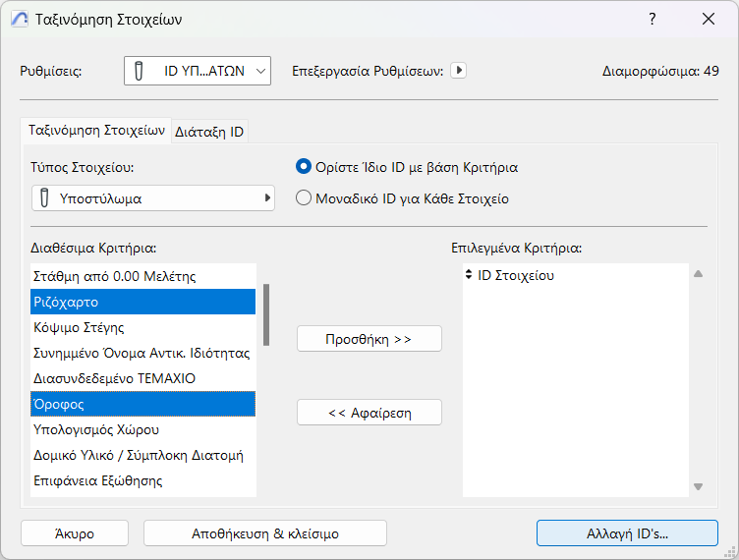Screen dimensions: 739x560
Task: Open the Τύπος Στοιχείου Υποστύλωμα dropdown
Action: click(152, 197)
